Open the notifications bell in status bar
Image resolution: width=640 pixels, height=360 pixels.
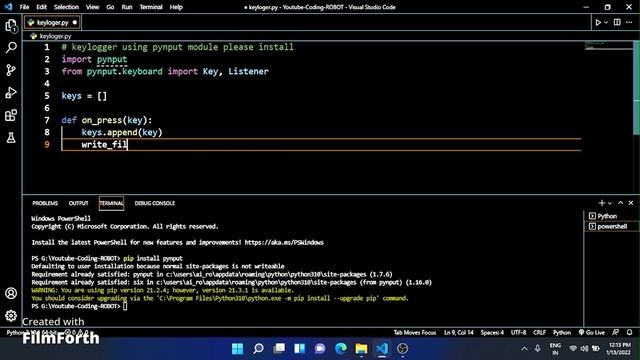tap(629, 333)
